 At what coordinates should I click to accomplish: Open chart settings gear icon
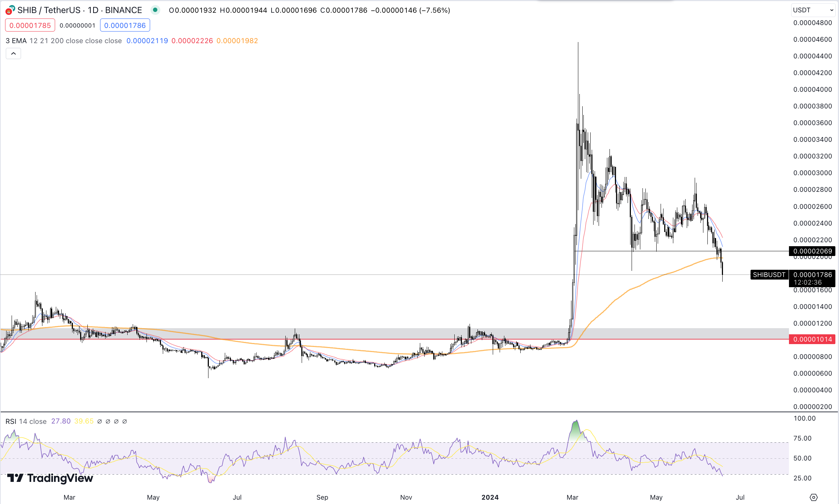[x=814, y=497]
